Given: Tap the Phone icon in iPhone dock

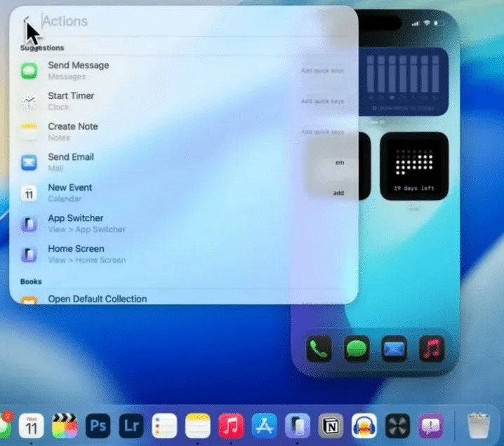Looking at the screenshot, I should [x=319, y=349].
